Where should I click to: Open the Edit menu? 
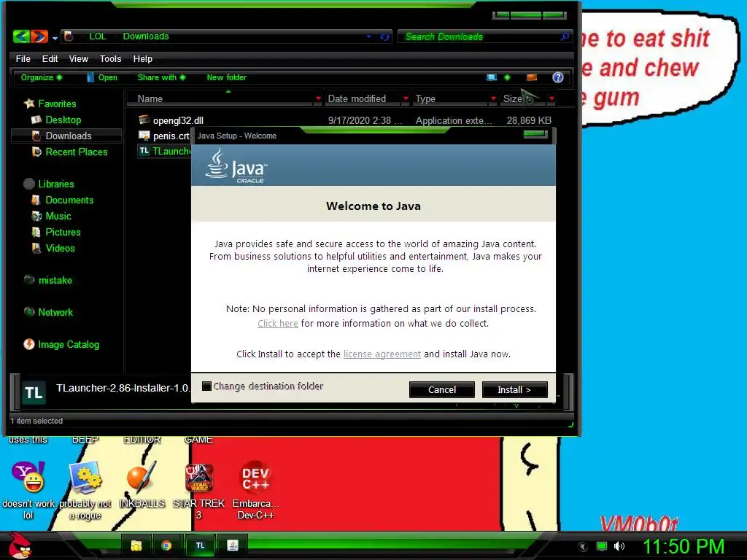(x=50, y=58)
